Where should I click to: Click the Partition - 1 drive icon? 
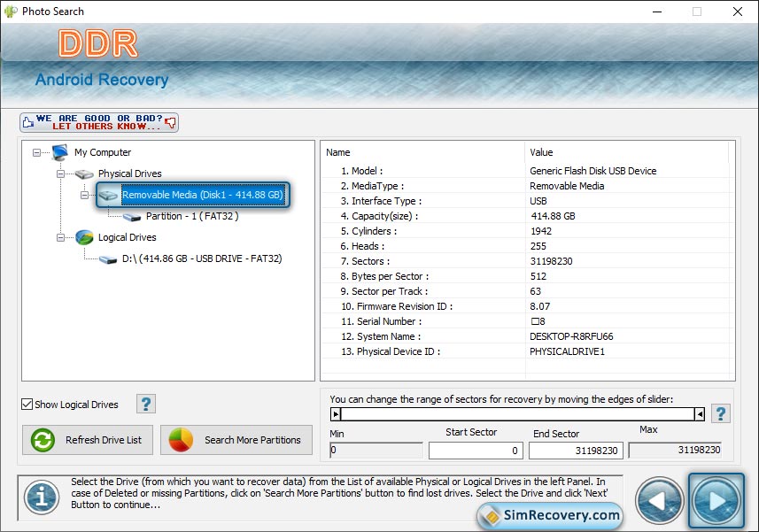point(132,217)
